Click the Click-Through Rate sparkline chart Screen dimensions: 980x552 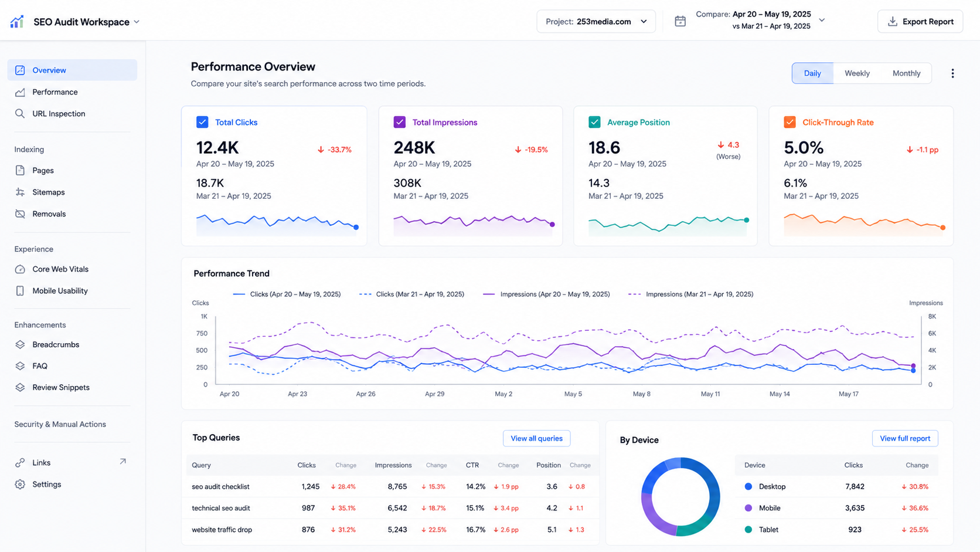(865, 225)
